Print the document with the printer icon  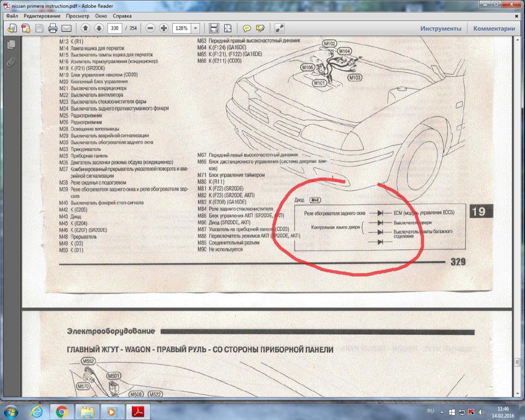(52, 28)
